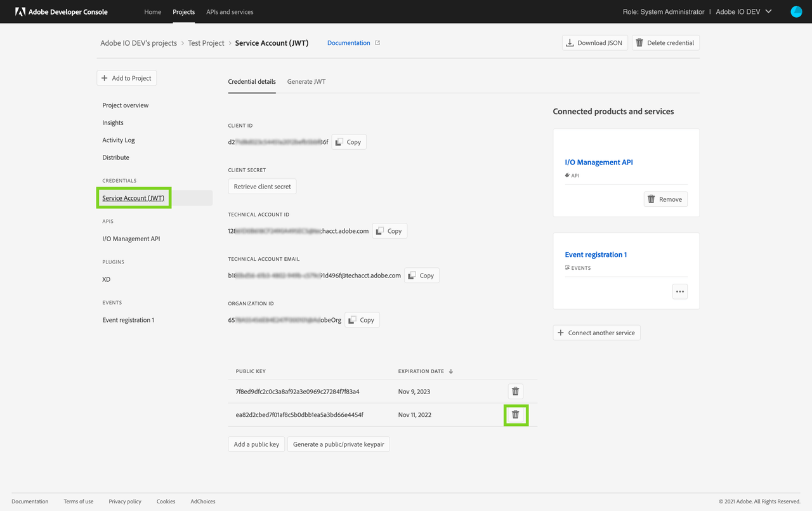Copy the Technical Account Email
This screenshot has width=812, height=511.
(x=422, y=275)
